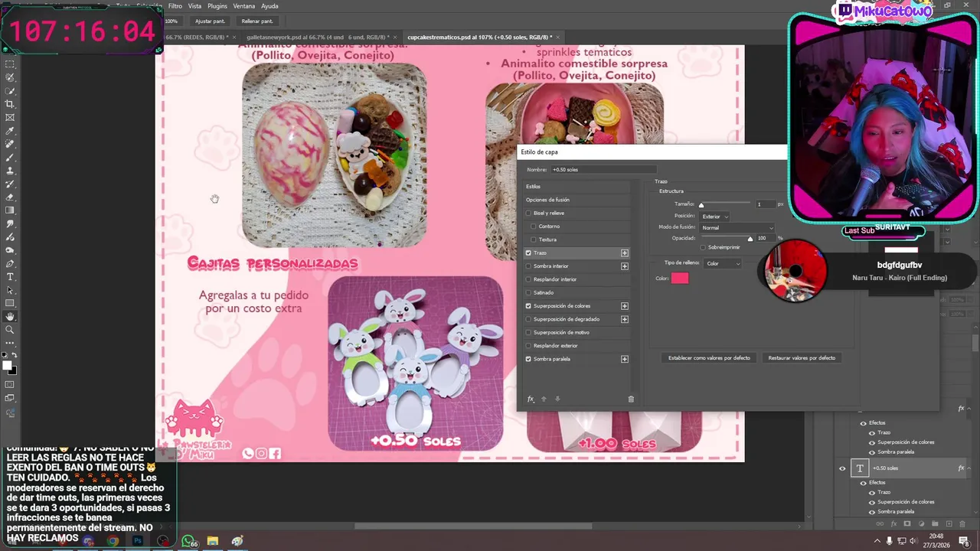Viewport: 980px width, 551px height.
Task: Click the Nombre layer name field
Action: 603,169
